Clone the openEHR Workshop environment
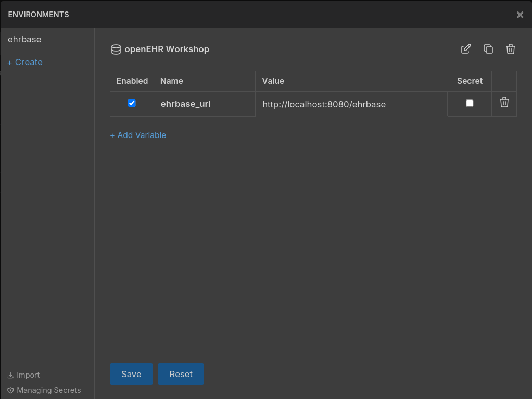This screenshot has height=399, width=532. click(488, 49)
